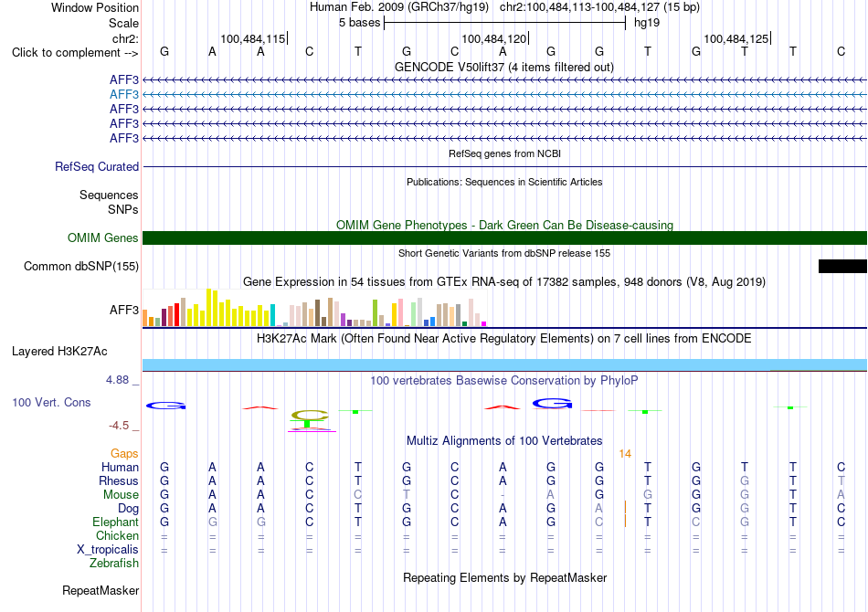Click the PhyloP maximum value 4.88
The width and height of the screenshot is (868, 612).
click(117, 380)
